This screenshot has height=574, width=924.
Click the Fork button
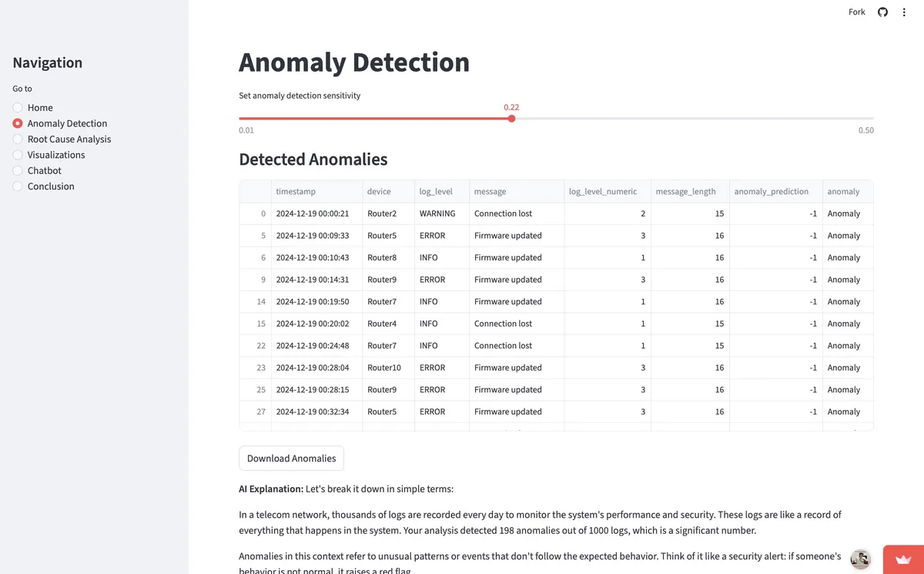click(x=855, y=12)
